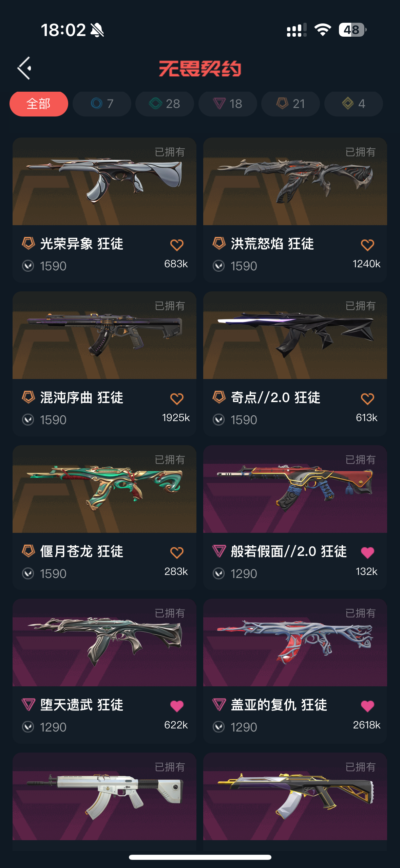This screenshot has width=400, height=868.
Task: Tap pink heart on 堕天遗武 狂徒
Action: (x=177, y=706)
